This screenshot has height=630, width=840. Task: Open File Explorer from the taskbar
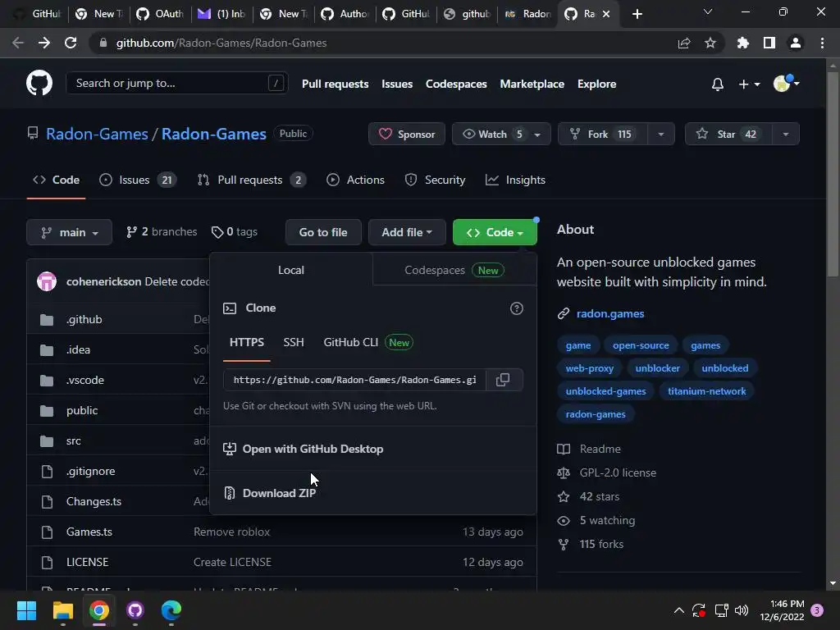coord(62,610)
